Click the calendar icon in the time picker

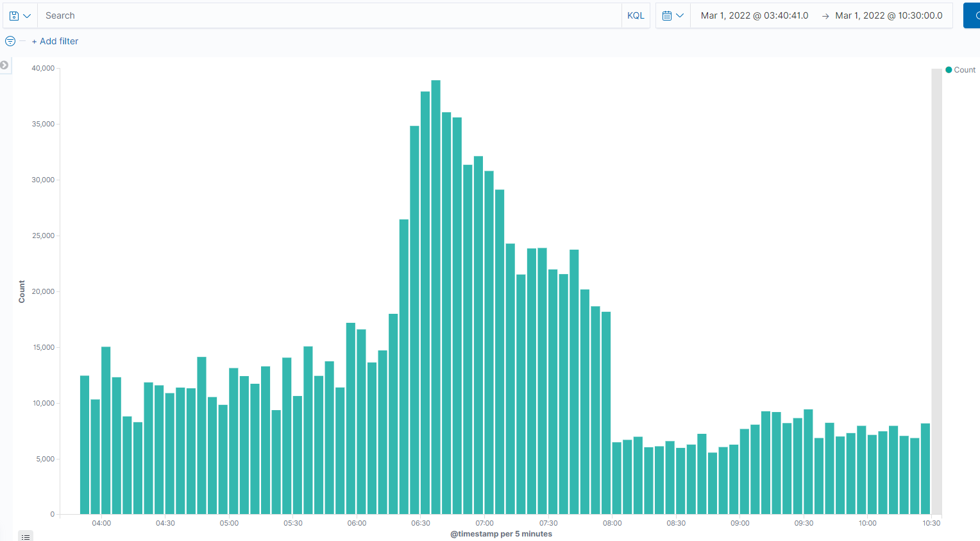point(668,15)
